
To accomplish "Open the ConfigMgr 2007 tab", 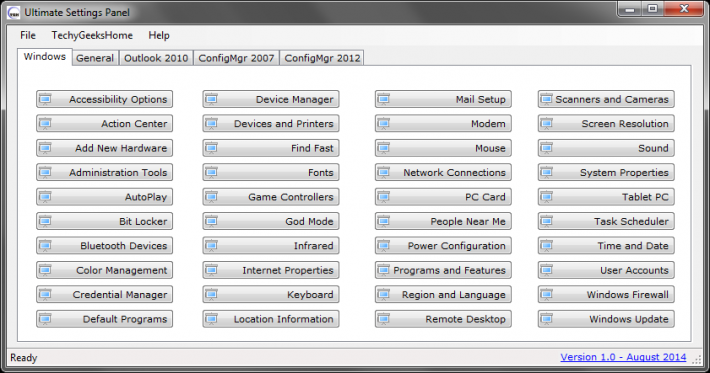I will [x=236, y=58].
